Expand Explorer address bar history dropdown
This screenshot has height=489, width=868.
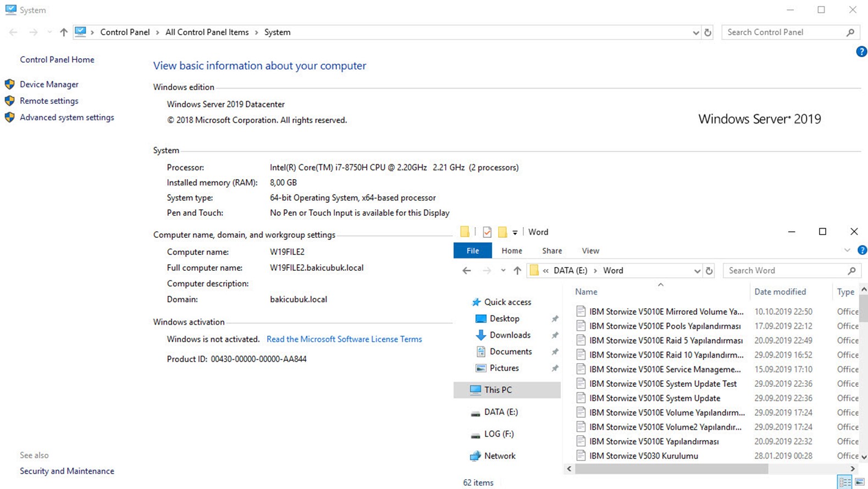[x=697, y=270]
